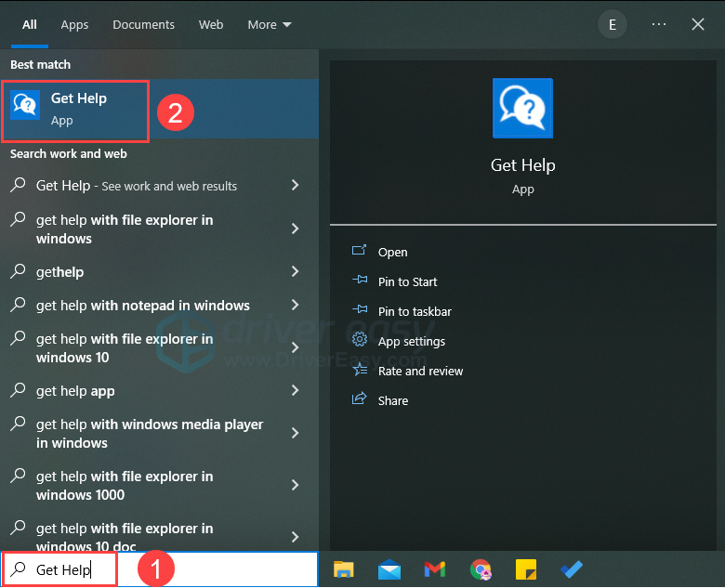Open Google Chrome from taskbar
This screenshot has width=725, height=588.
pos(481,569)
